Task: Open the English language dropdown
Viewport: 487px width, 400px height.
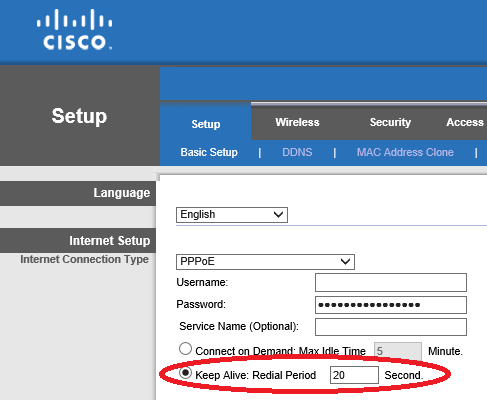Action: 232,215
